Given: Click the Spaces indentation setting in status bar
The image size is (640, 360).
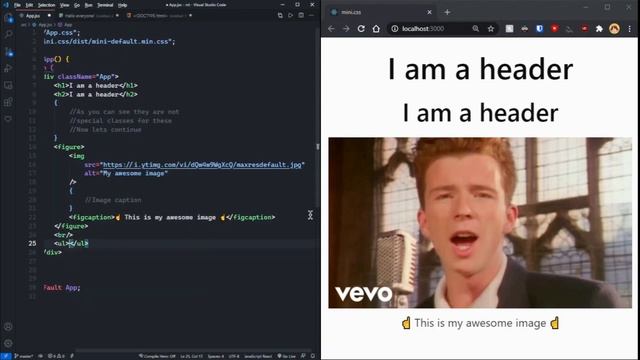Looking at the screenshot, I should pos(216,356).
